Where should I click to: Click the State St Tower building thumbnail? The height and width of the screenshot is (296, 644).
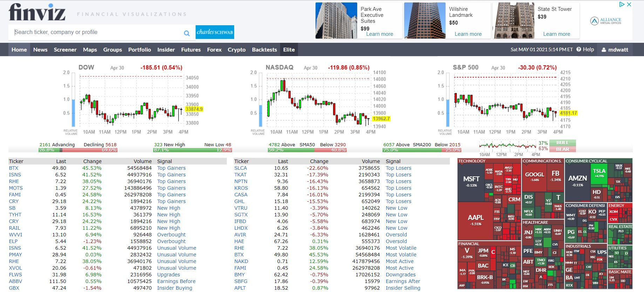tap(514, 20)
